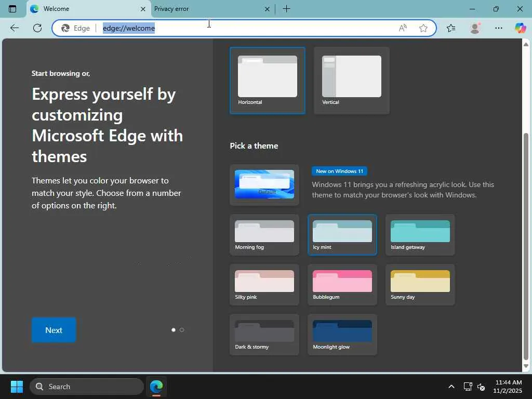Screen dimensions: 532x399
Task: Open Settings and more ellipsis menu
Action: tap(498, 28)
